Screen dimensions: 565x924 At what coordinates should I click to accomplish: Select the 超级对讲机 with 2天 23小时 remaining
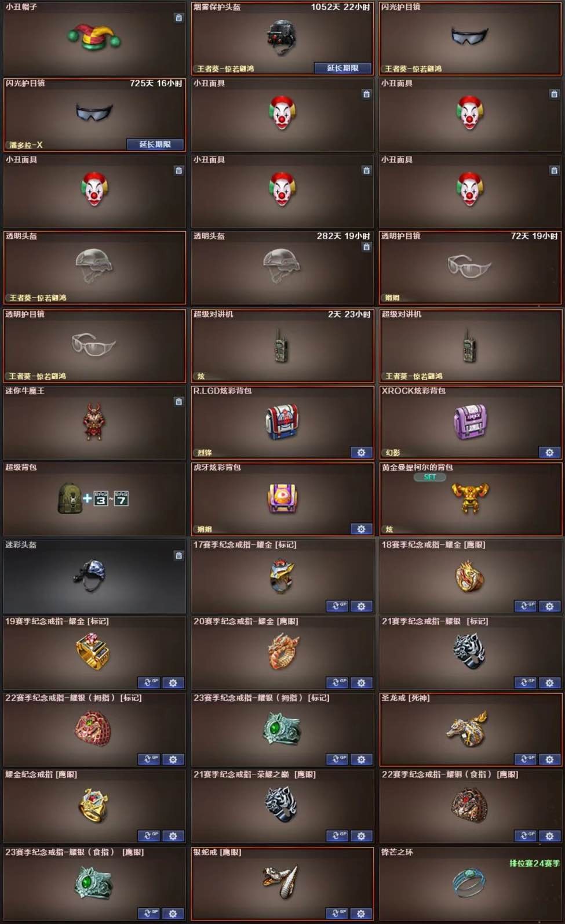pyautogui.click(x=282, y=345)
